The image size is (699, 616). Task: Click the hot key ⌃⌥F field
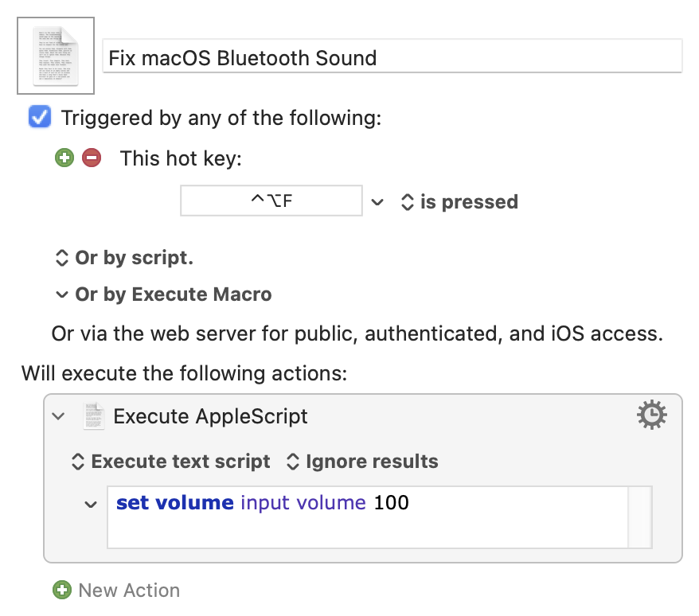click(x=271, y=201)
